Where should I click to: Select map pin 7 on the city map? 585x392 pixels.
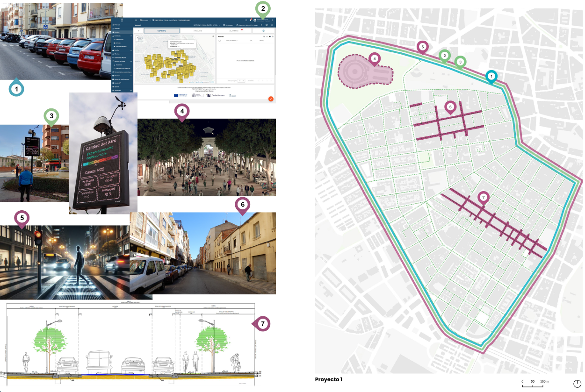click(x=484, y=198)
